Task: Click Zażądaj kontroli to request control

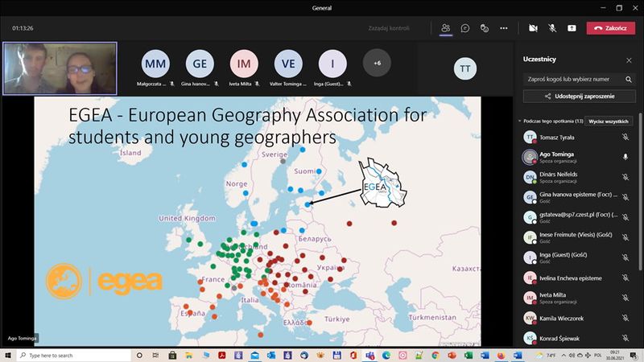Action: pyautogui.click(x=389, y=28)
